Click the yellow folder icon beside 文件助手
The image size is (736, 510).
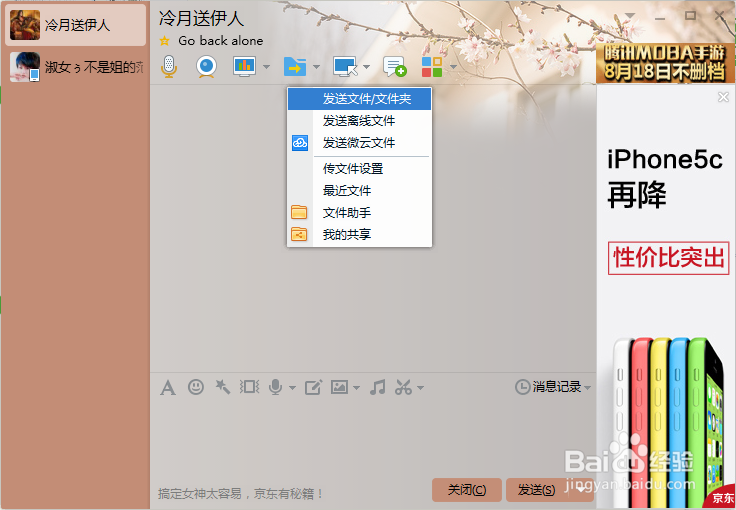pyautogui.click(x=299, y=213)
